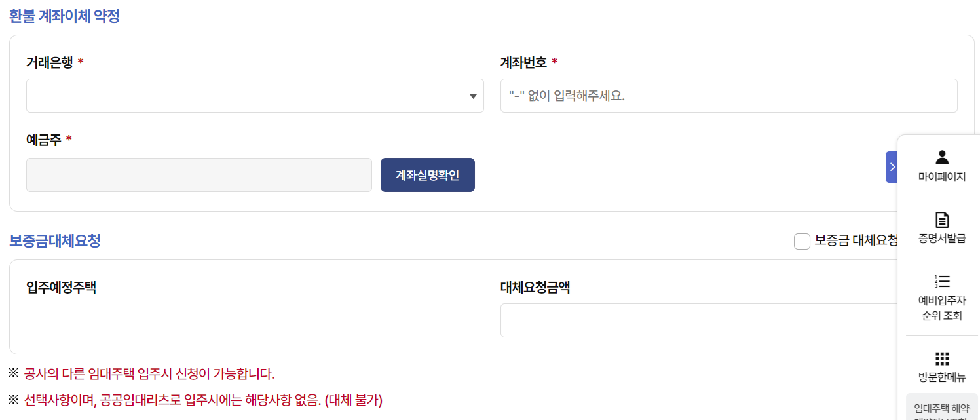Open the 거래은행 bank selection dropdown
This screenshot has height=420, width=980.
254,96
